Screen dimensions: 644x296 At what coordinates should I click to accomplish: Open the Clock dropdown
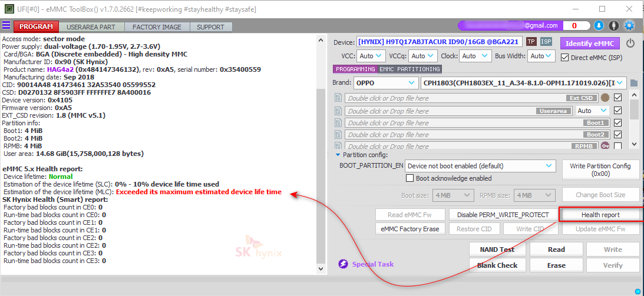tap(475, 56)
